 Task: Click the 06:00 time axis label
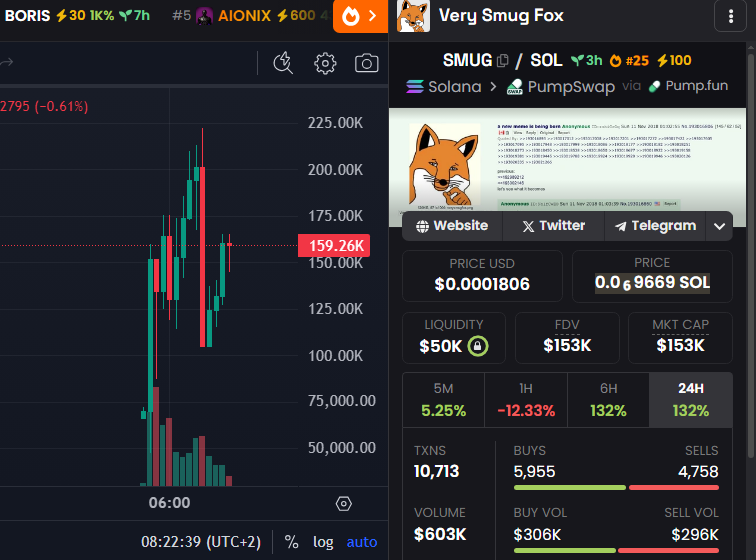(x=169, y=503)
